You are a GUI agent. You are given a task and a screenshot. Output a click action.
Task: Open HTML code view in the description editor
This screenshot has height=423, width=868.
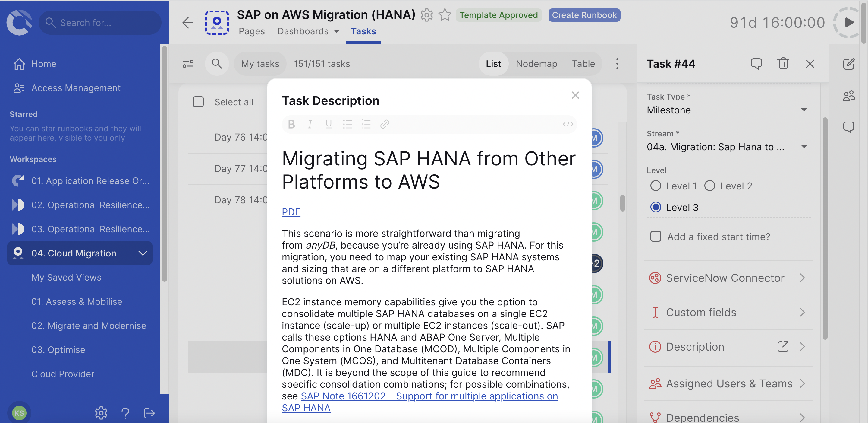(568, 124)
